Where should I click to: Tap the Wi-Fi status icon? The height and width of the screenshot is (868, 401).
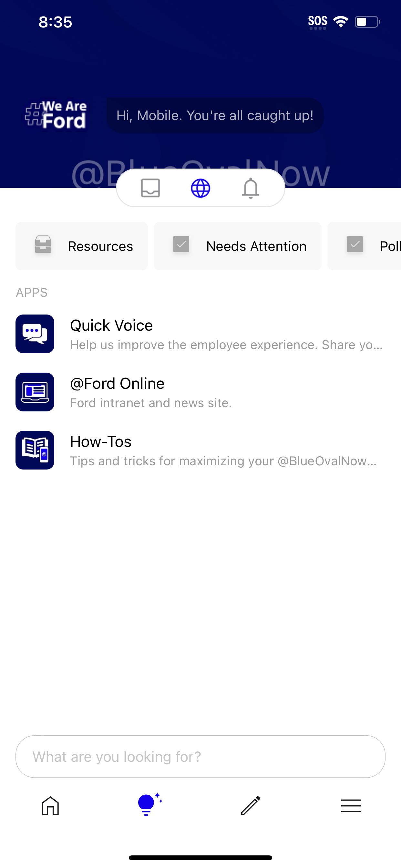(341, 22)
